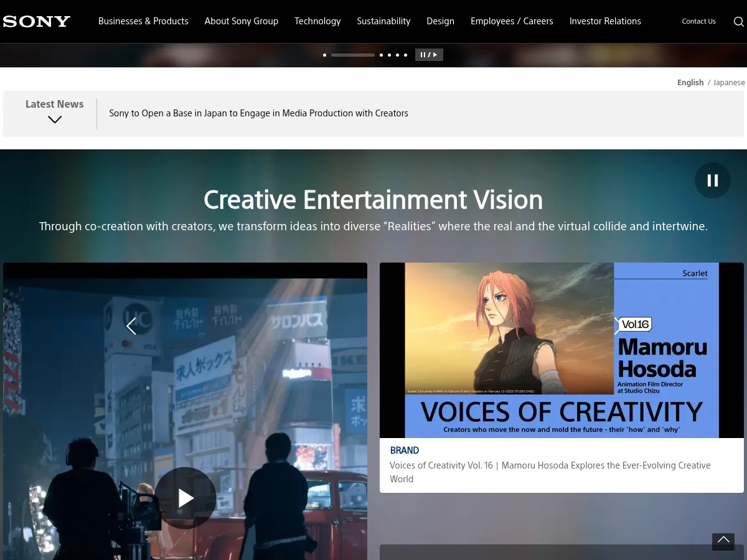Select the last slide indicator dot
747x560 pixels.
coord(405,55)
